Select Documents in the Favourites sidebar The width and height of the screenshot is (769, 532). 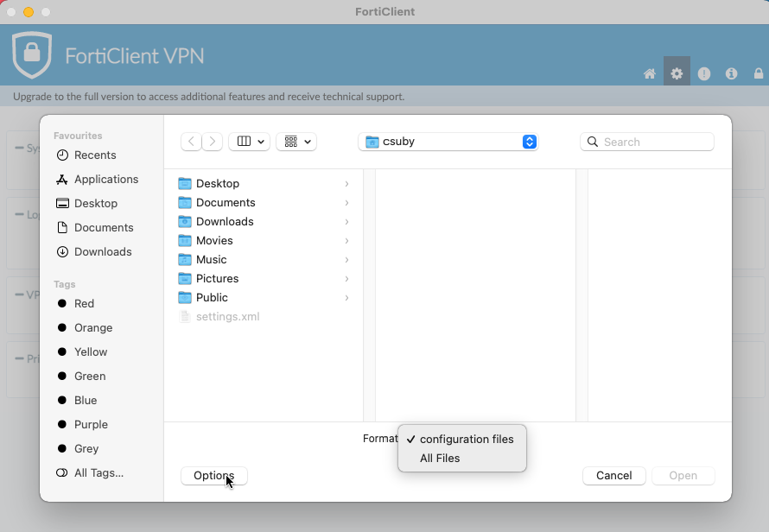point(95,227)
